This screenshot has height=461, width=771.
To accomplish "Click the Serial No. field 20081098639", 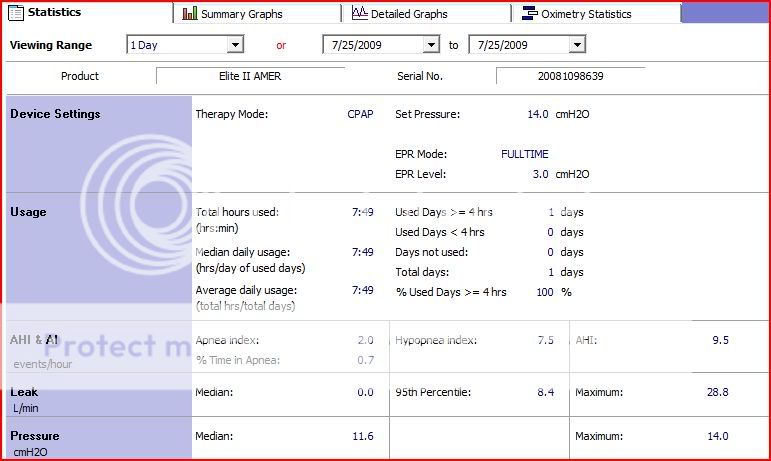I will point(569,76).
